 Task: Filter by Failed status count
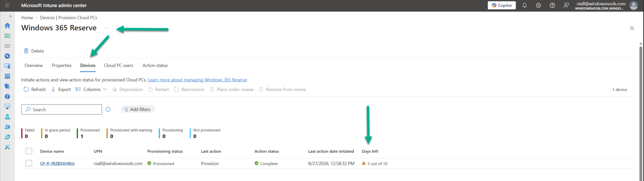point(28,133)
